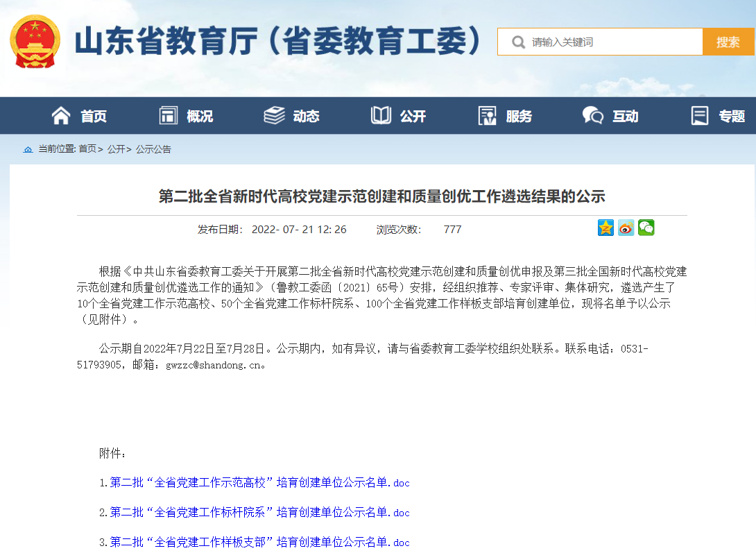Download 全省党建工作示范高校 attachment doc
This screenshot has width=756, height=553.
click(x=260, y=483)
